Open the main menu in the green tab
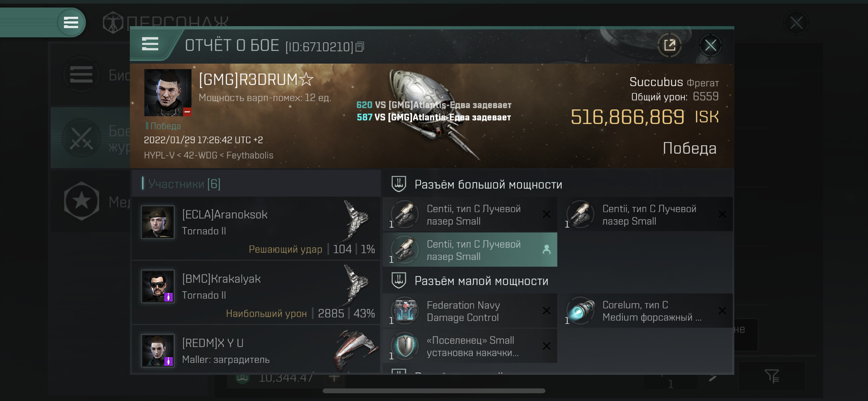 tap(71, 23)
